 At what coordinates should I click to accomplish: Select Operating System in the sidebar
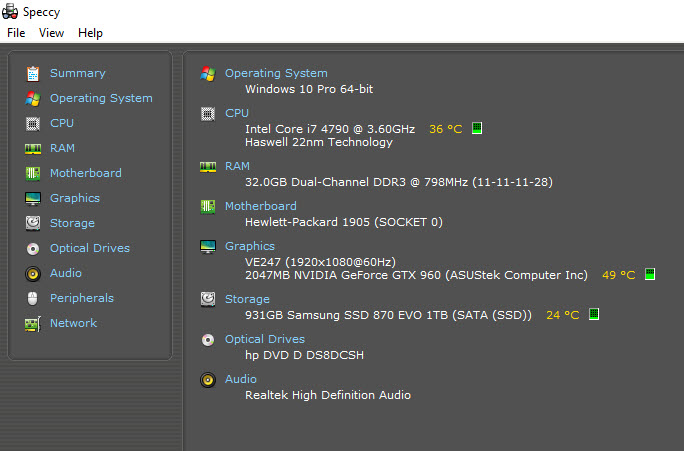tap(101, 98)
